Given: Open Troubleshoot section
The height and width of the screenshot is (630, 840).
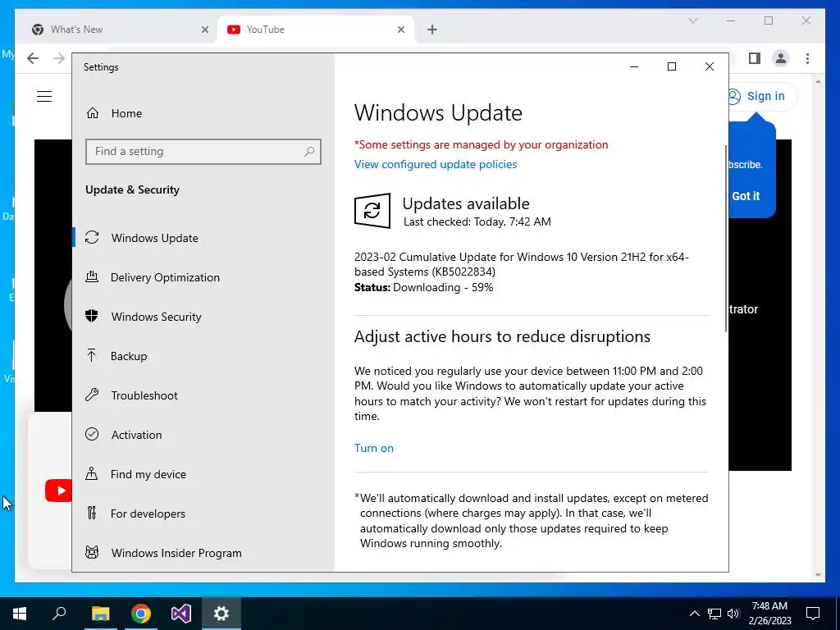Looking at the screenshot, I should pyautogui.click(x=144, y=395).
